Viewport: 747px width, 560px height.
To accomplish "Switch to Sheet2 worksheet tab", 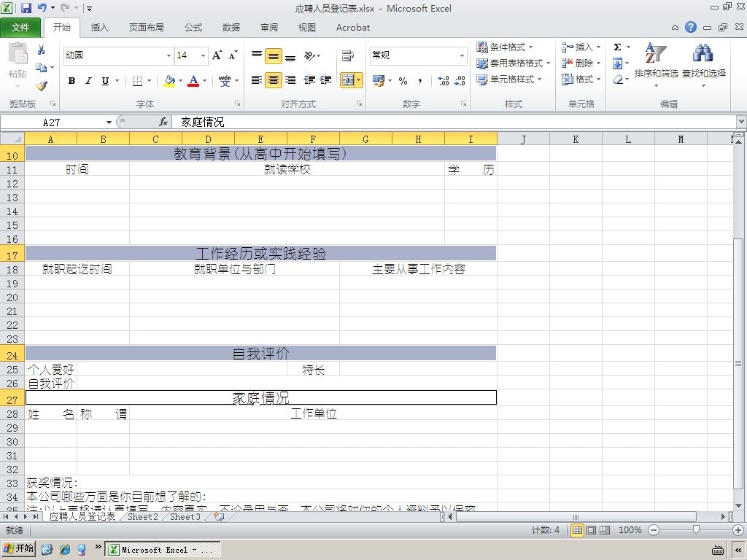I will click(x=142, y=517).
